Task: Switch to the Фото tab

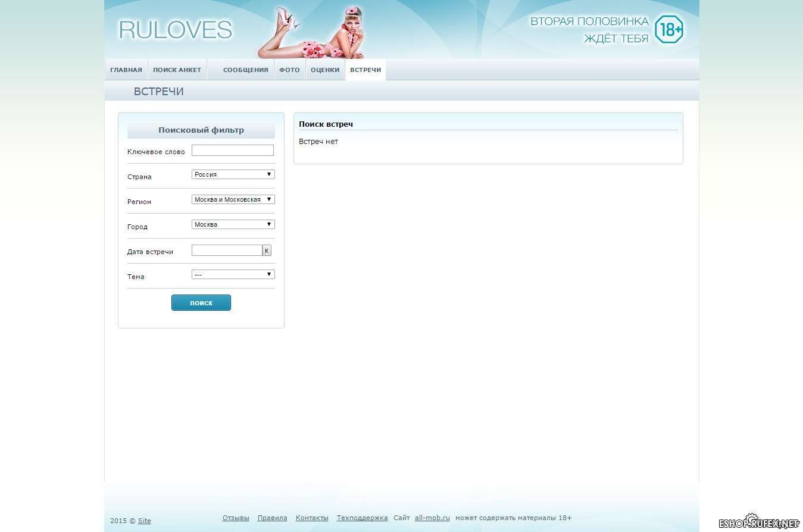Action: click(289, 70)
